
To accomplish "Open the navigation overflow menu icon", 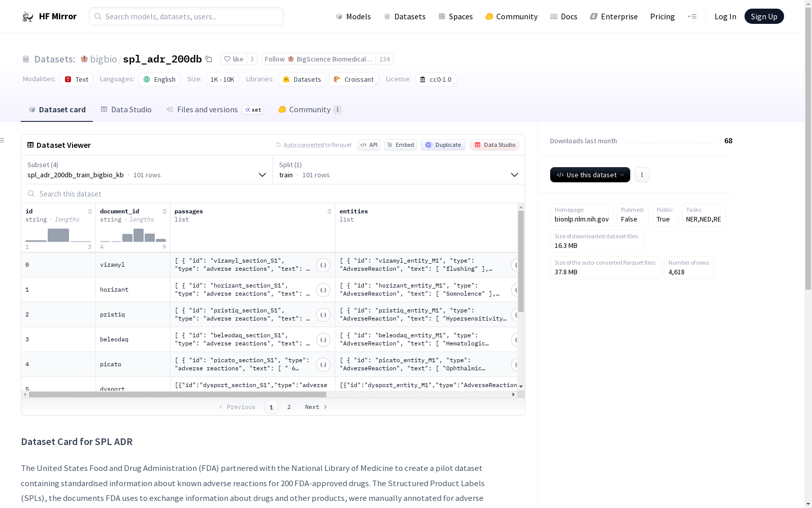I will click(692, 16).
